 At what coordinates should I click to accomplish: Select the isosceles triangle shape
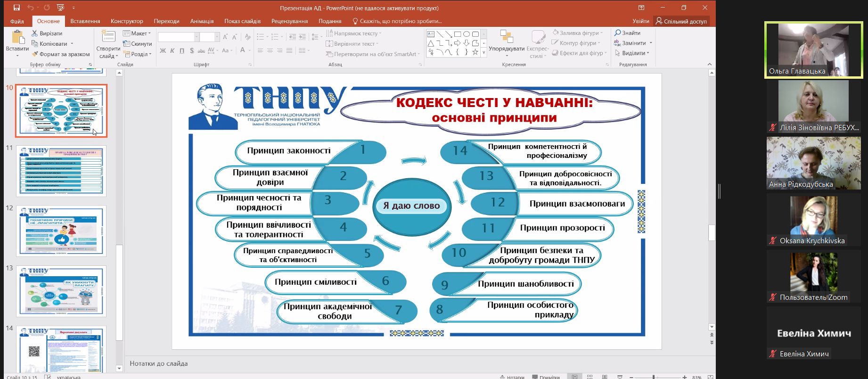click(431, 43)
